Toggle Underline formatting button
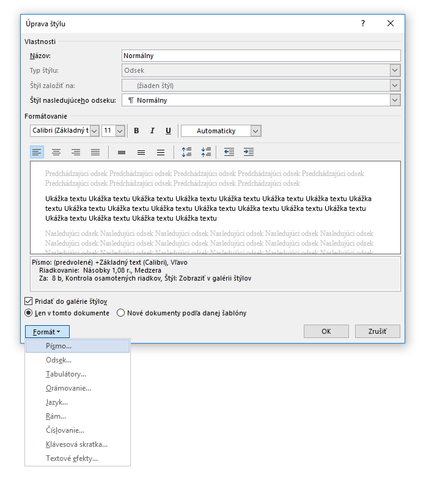The height and width of the screenshot is (478, 448). (168, 131)
